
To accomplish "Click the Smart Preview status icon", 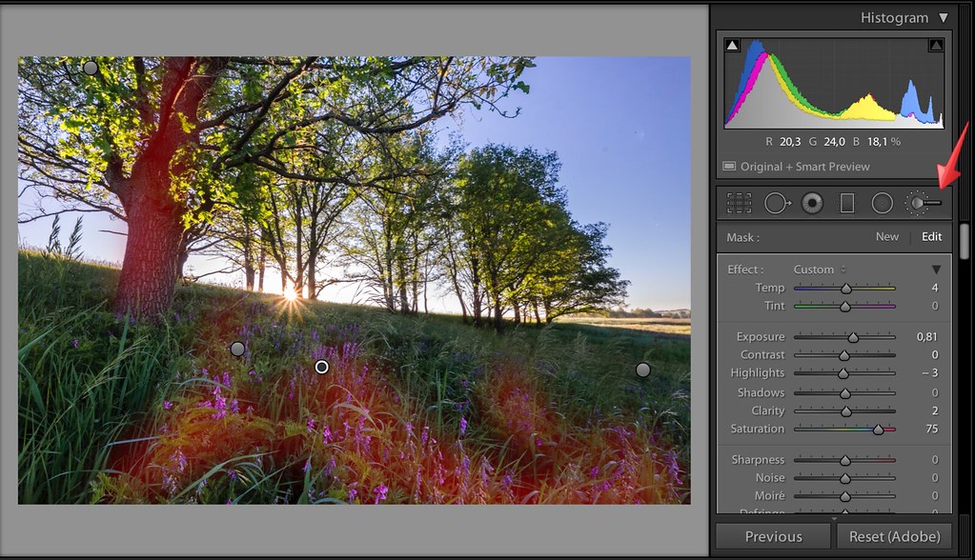I will pyautogui.click(x=729, y=167).
